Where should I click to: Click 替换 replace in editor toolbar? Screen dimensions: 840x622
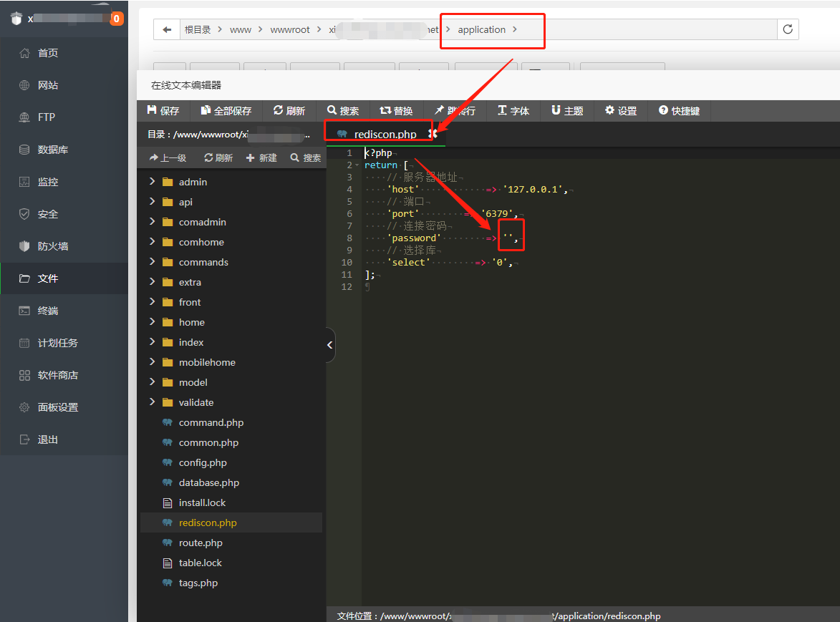pyautogui.click(x=397, y=111)
